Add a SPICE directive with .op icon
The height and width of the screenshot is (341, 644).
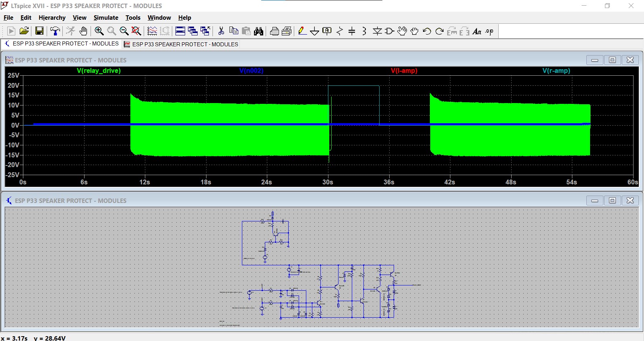coord(489,31)
